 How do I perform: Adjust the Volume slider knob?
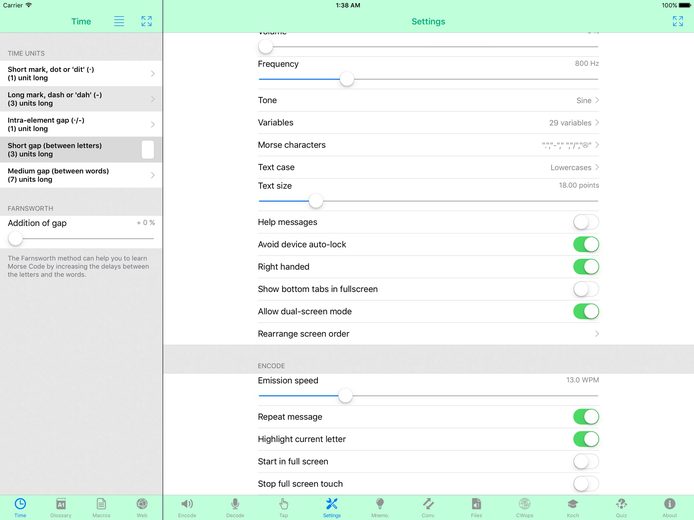(x=266, y=46)
